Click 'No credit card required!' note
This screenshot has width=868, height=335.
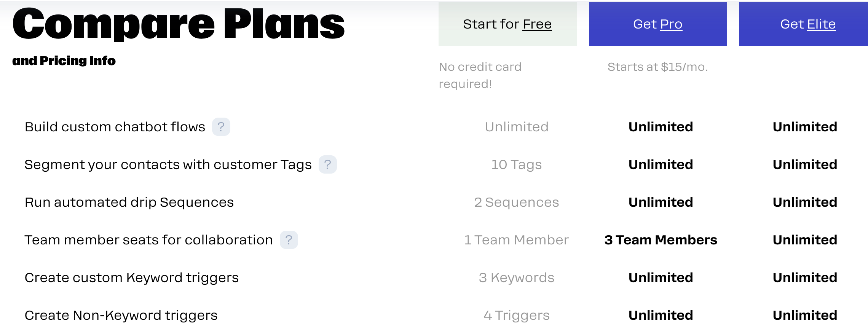pyautogui.click(x=480, y=75)
